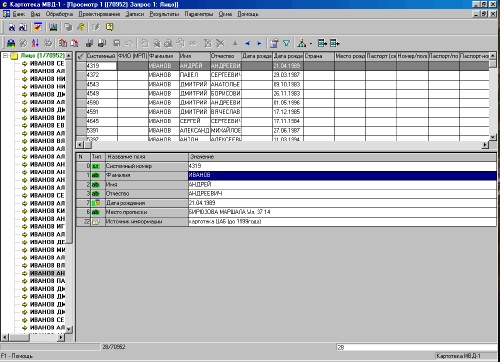The image size is (500, 362).
Task: Click the Фамилия column header
Action: 164,56
